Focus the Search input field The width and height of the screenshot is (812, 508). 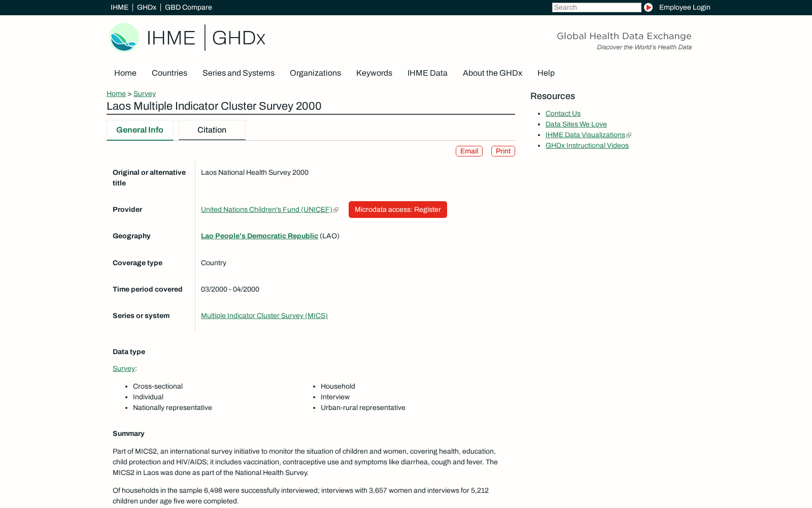(x=597, y=7)
